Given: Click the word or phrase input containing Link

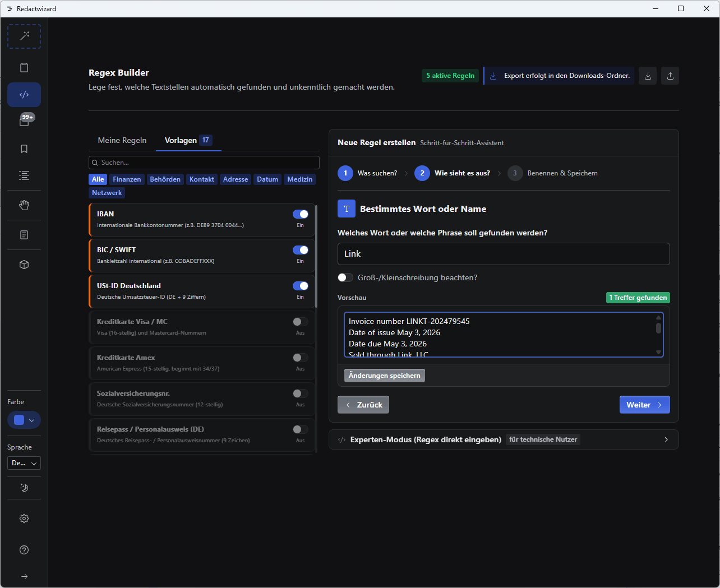Looking at the screenshot, I should (x=504, y=254).
